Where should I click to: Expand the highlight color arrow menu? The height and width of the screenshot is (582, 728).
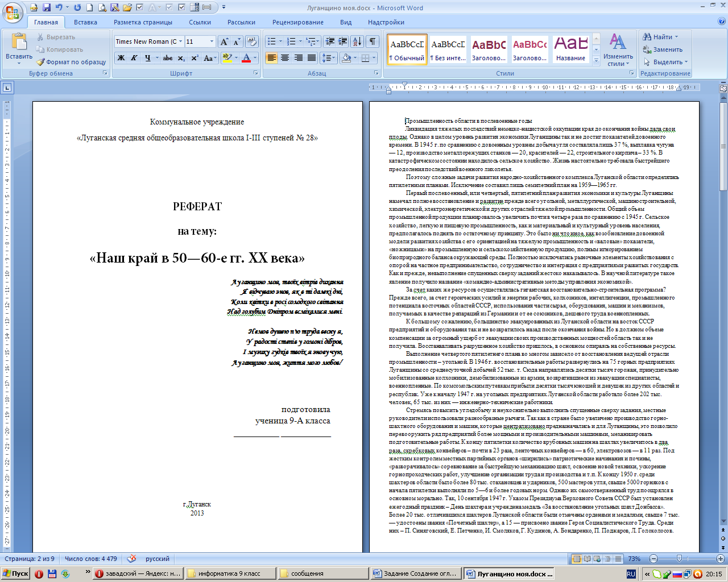pos(236,58)
